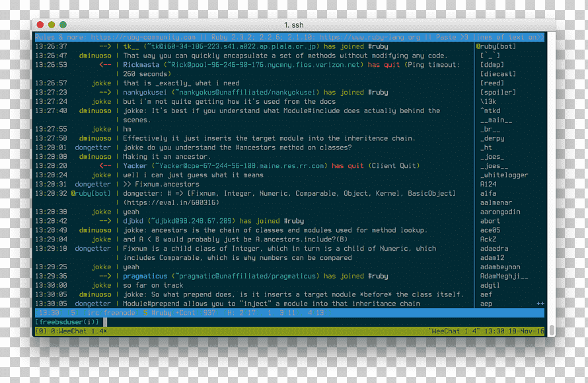Click the terminal vertical scrollbar thumb
The height and width of the screenshot is (383, 588).
[x=552, y=331]
